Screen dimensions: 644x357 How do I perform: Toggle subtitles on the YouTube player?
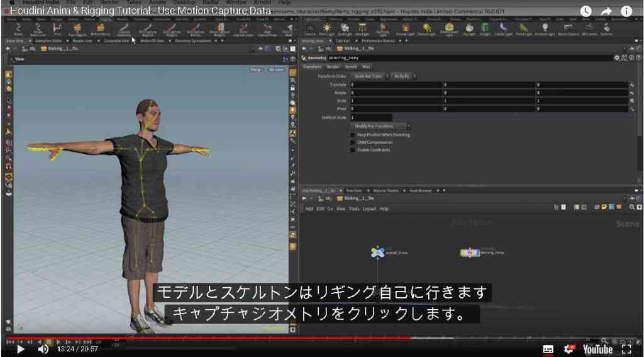548,349
